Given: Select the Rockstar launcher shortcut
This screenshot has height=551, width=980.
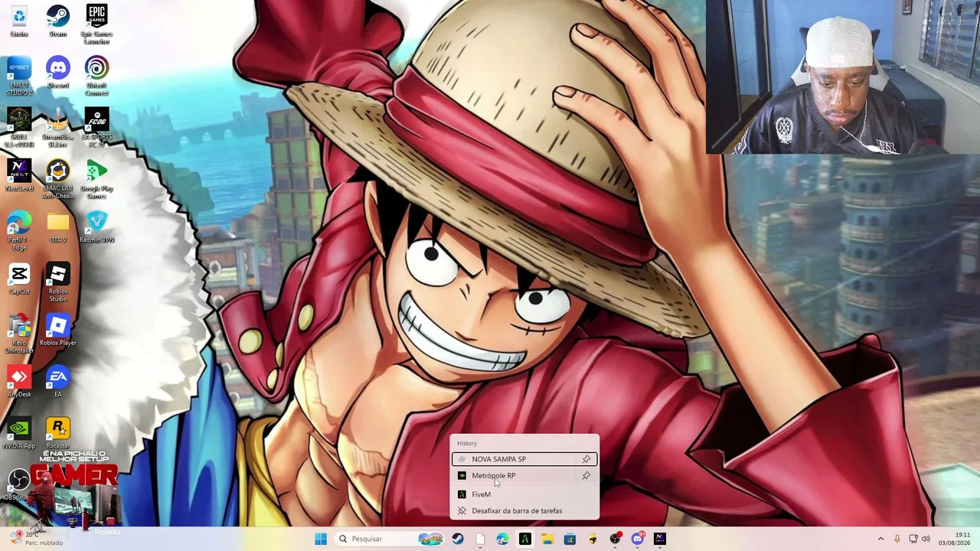Looking at the screenshot, I should tap(57, 432).
